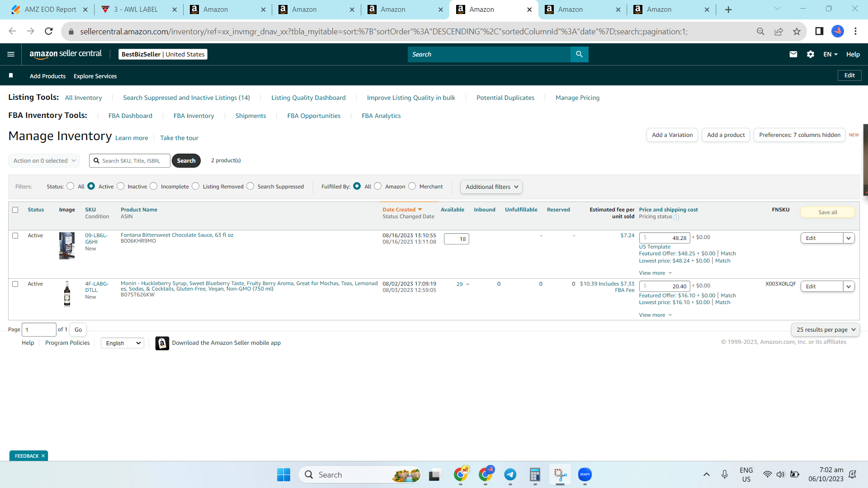868x488 pixels.
Task: Open Calculator from the taskbar
Action: tap(535, 474)
